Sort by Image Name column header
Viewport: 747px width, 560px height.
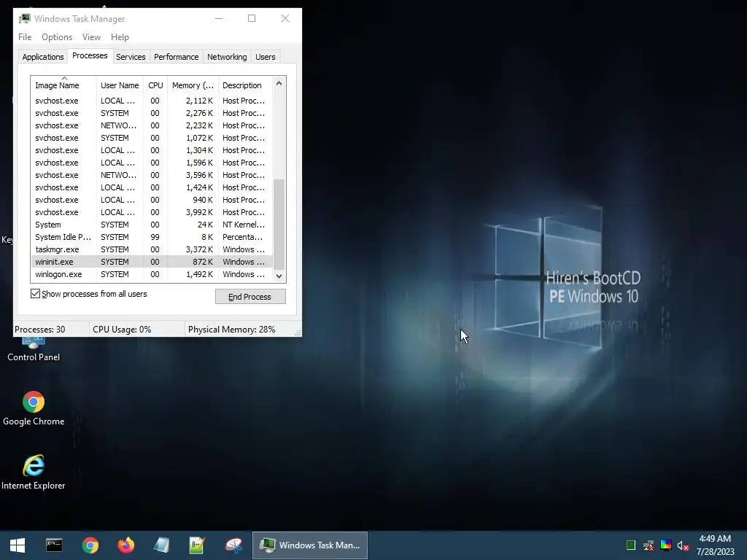click(x=63, y=85)
